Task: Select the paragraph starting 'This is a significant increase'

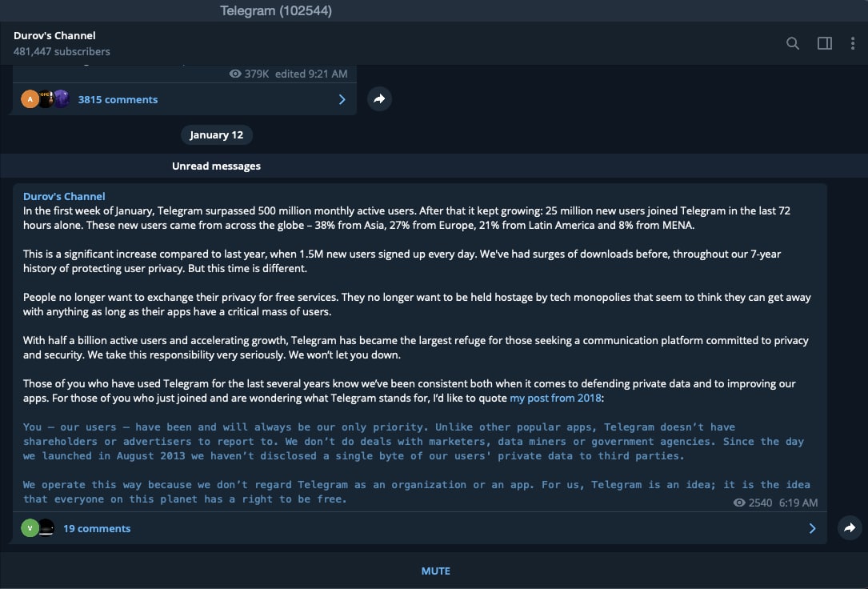Action: click(x=402, y=261)
